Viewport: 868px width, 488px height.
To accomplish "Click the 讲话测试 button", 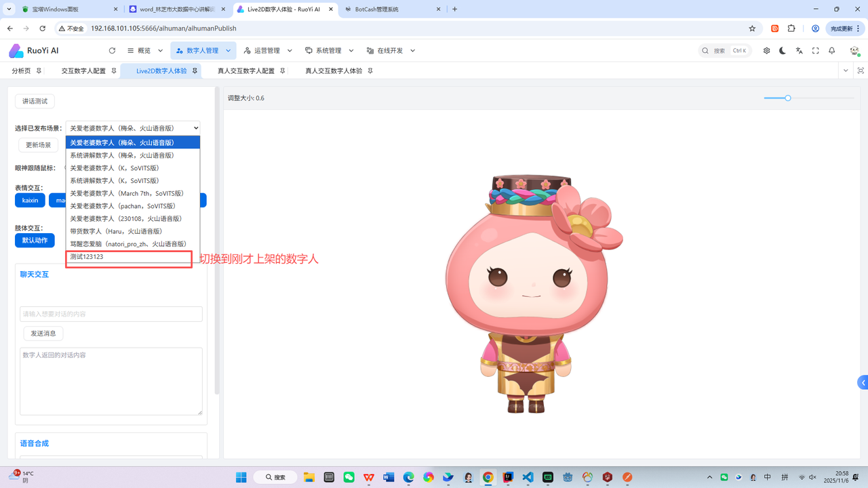I will tap(35, 101).
